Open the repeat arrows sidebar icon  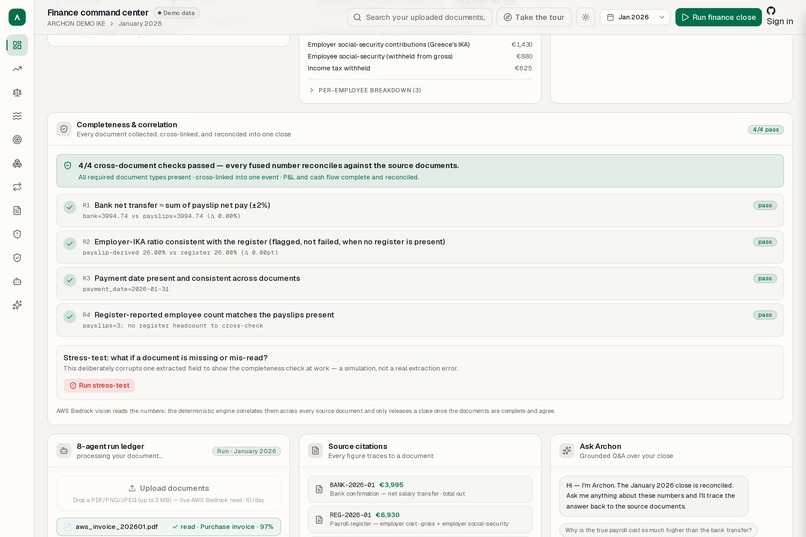coord(17,187)
